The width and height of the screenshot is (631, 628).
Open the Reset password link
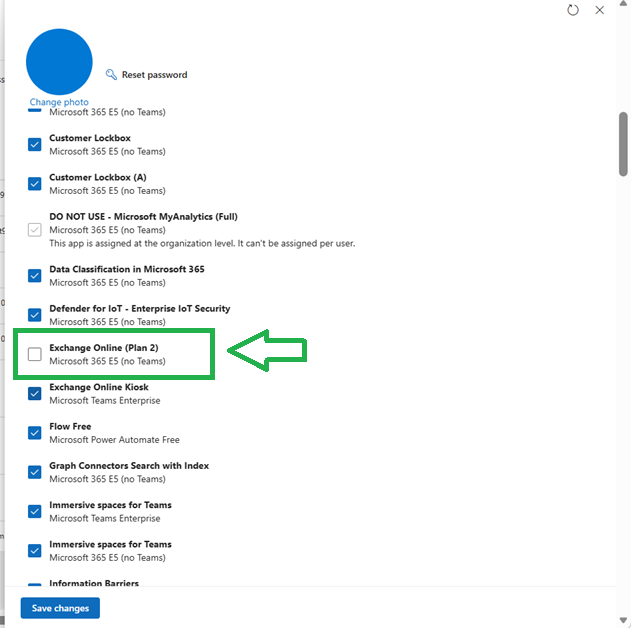point(155,75)
